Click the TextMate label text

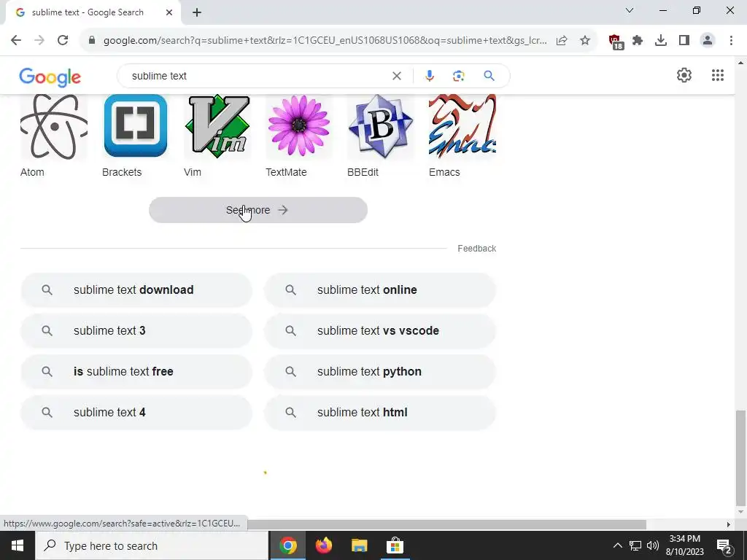click(286, 172)
